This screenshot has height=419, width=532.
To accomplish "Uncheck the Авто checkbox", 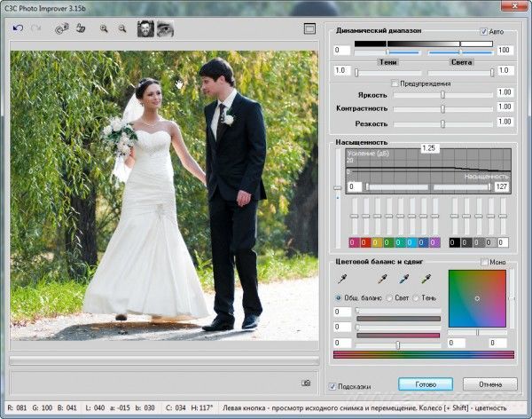I will (x=484, y=31).
